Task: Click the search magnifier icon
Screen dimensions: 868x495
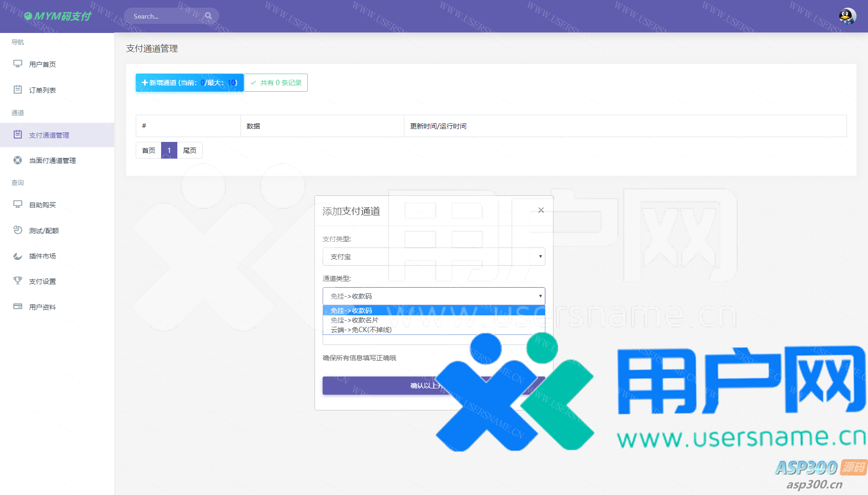Action: (208, 16)
